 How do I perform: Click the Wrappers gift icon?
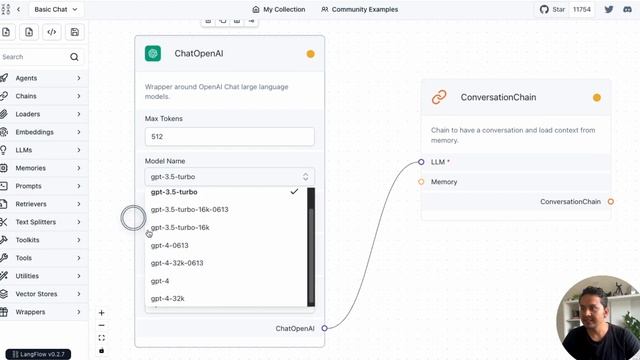pos(4,312)
